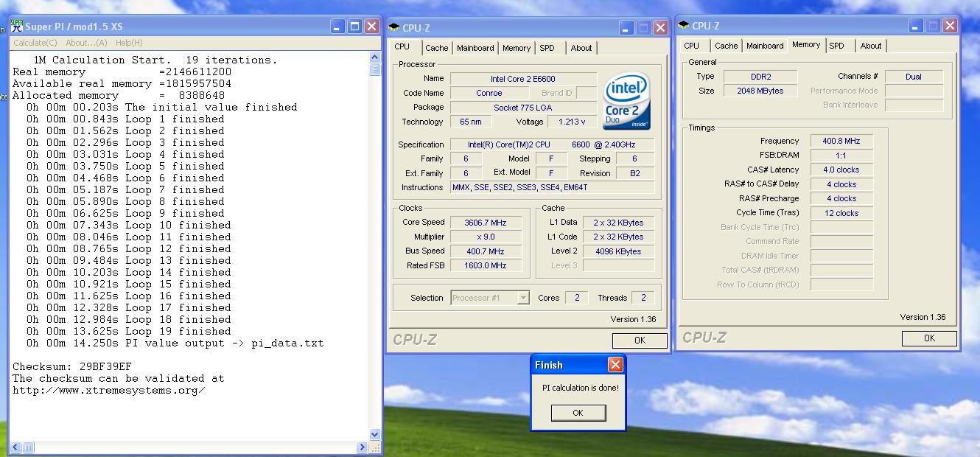This screenshot has height=457, width=980.
Task: Click the Cycle Time (Tras) value 12 clocks
Action: (841, 213)
